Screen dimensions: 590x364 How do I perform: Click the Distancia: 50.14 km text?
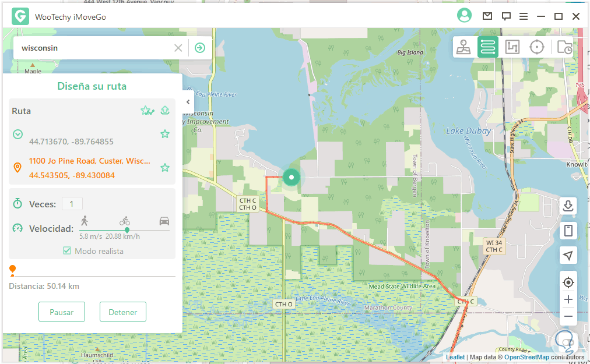point(44,286)
